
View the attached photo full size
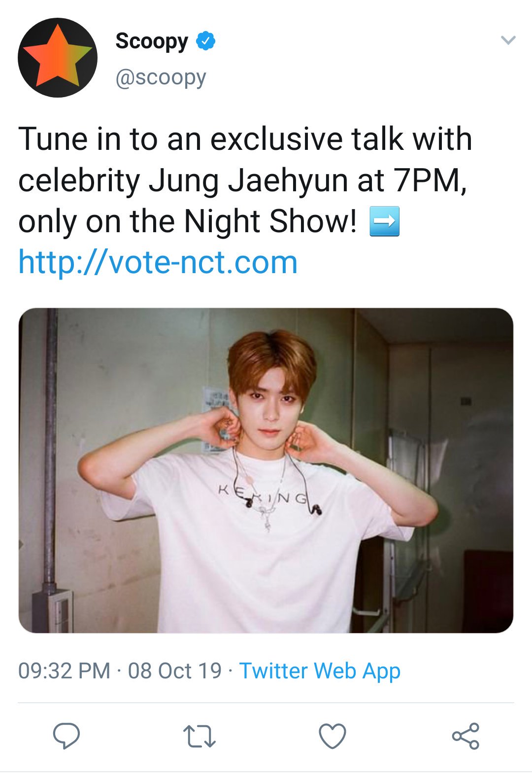point(266,470)
